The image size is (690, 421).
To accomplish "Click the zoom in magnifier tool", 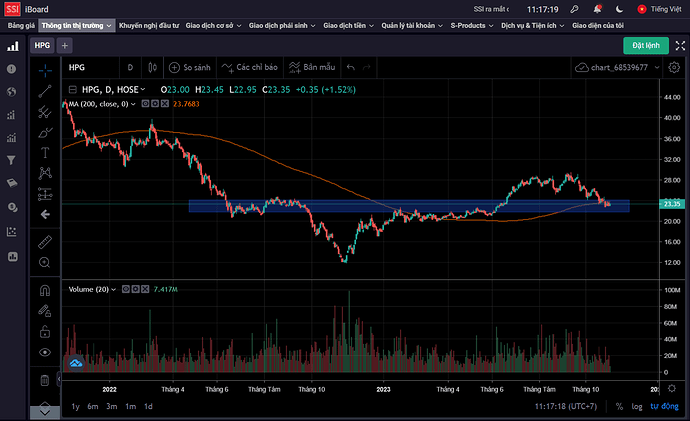I will coord(45,263).
